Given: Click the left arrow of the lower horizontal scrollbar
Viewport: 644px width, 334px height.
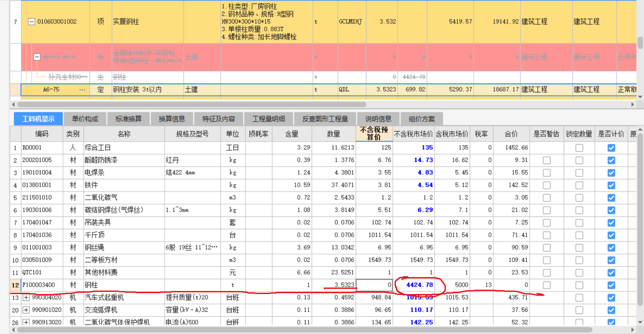Looking at the screenshot, I should (x=13, y=330).
